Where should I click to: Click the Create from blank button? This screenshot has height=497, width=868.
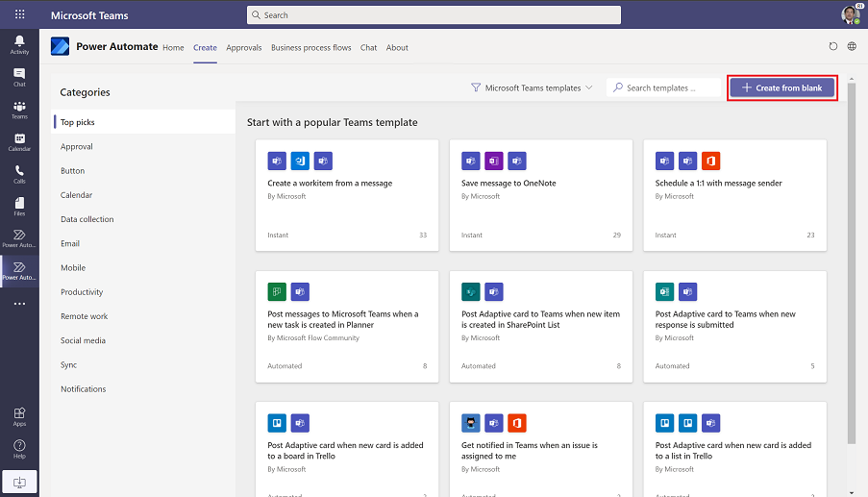click(x=782, y=87)
